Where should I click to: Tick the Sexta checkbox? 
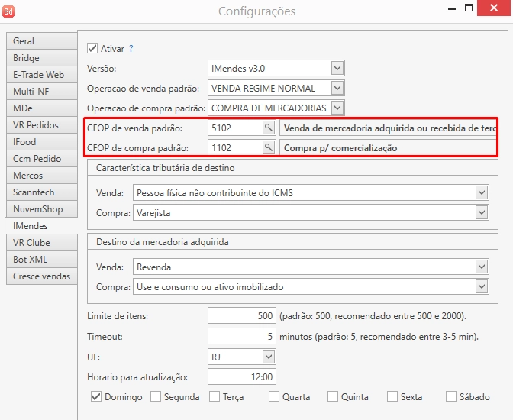392,396
